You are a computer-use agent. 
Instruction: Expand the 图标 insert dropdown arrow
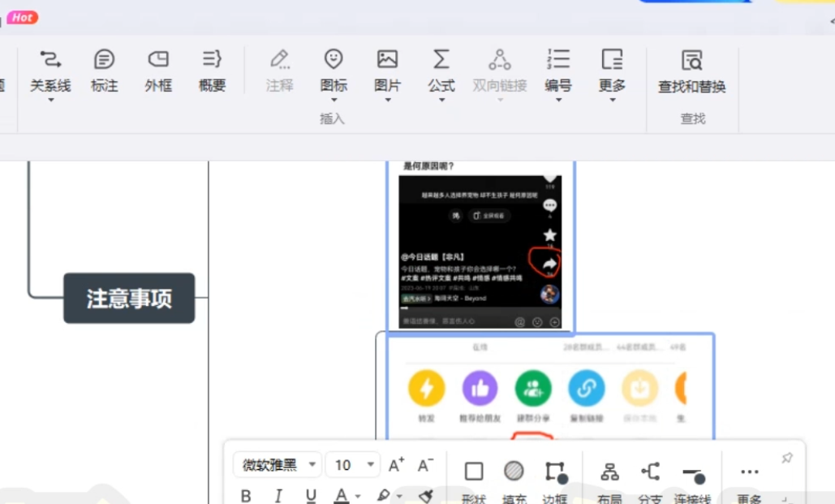click(334, 100)
